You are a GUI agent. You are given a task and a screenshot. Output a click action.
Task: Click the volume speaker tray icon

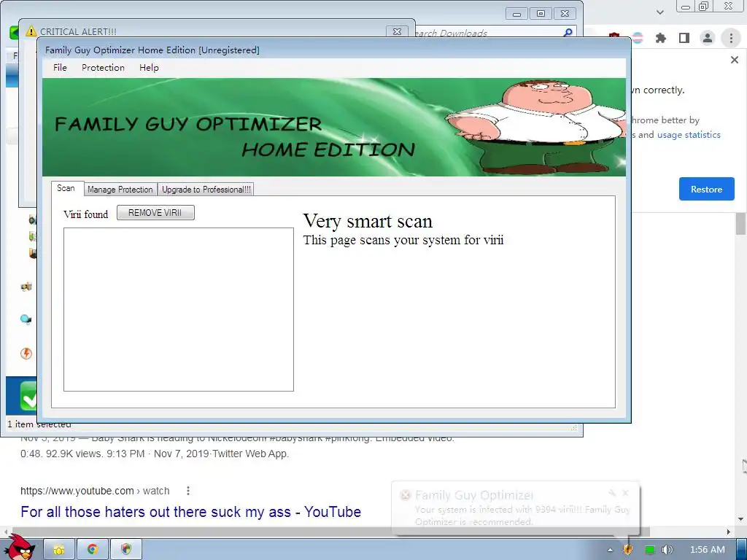(x=667, y=550)
